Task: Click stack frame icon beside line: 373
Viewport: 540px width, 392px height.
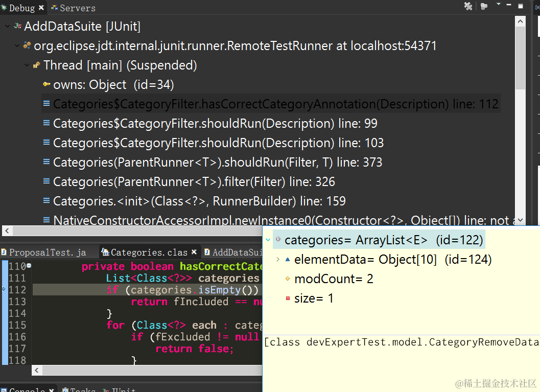Action: (x=46, y=162)
